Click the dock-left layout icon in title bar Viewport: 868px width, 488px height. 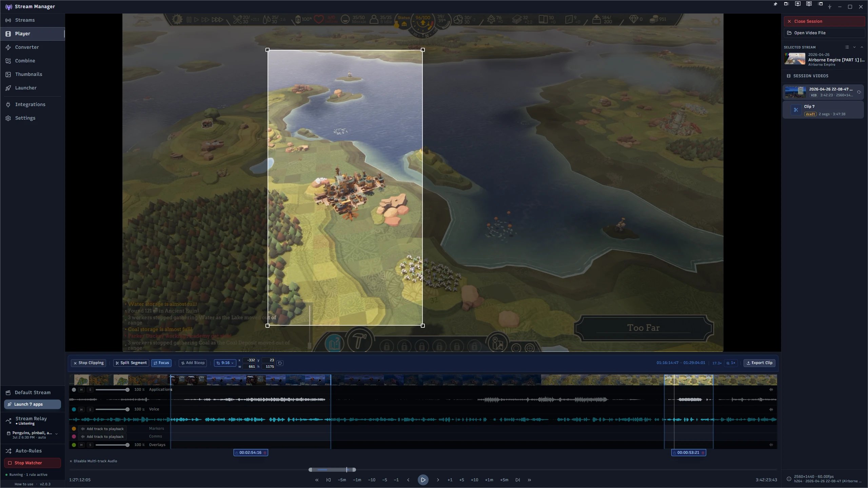pos(821,4)
